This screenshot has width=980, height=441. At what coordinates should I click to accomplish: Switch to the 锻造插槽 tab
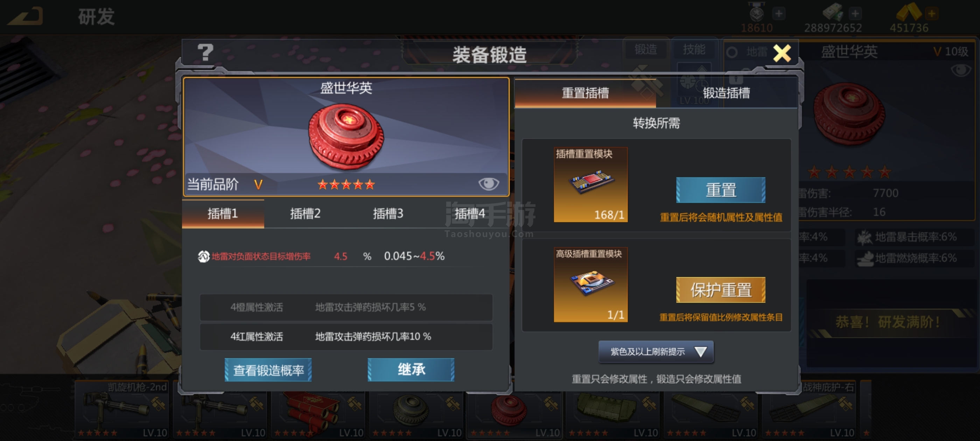pos(726,93)
